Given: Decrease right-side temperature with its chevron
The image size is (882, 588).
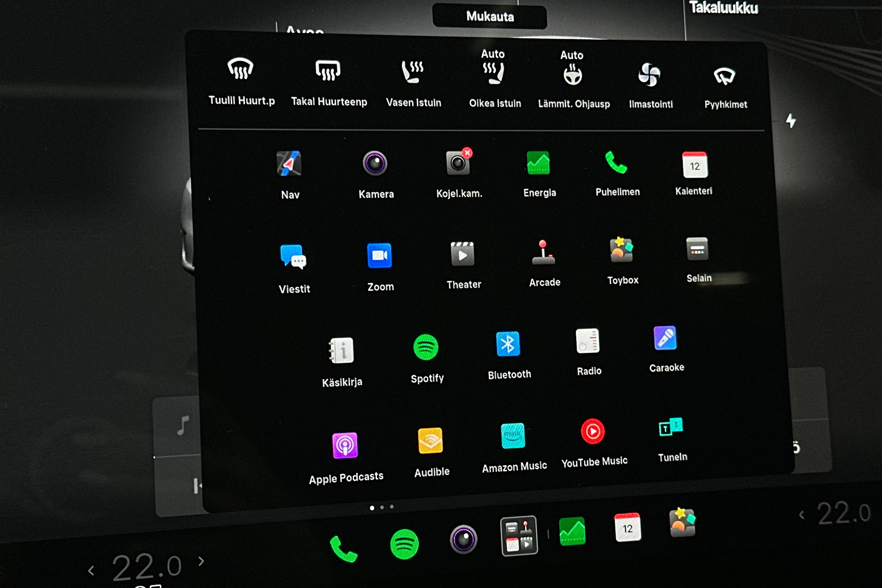Looking at the screenshot, I should (x=801, y=515).
